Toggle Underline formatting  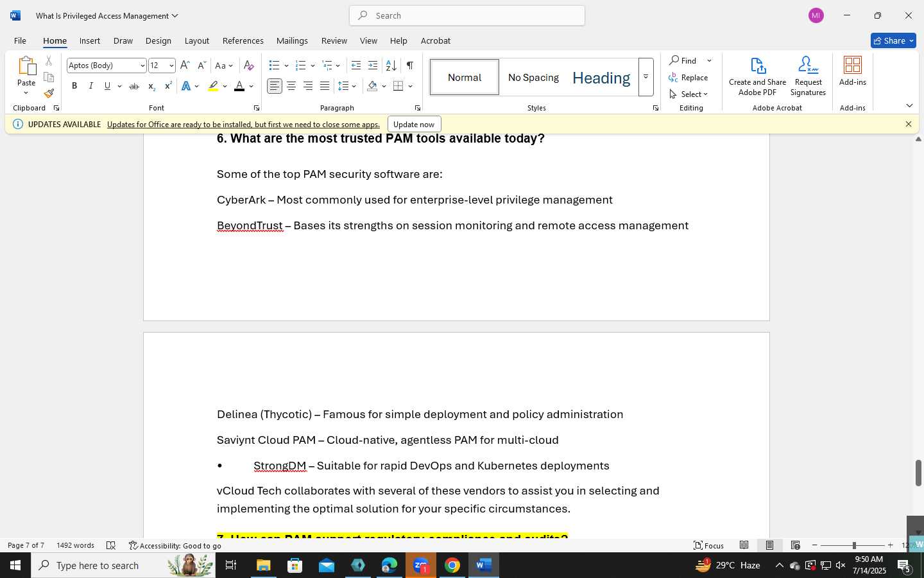pyautogui.click(x=107, y=86)
